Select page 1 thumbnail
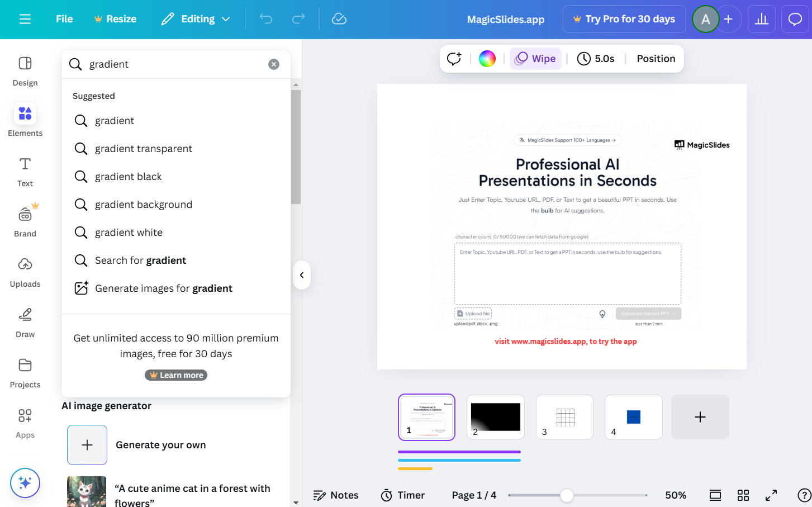 (x=427, y=417)
